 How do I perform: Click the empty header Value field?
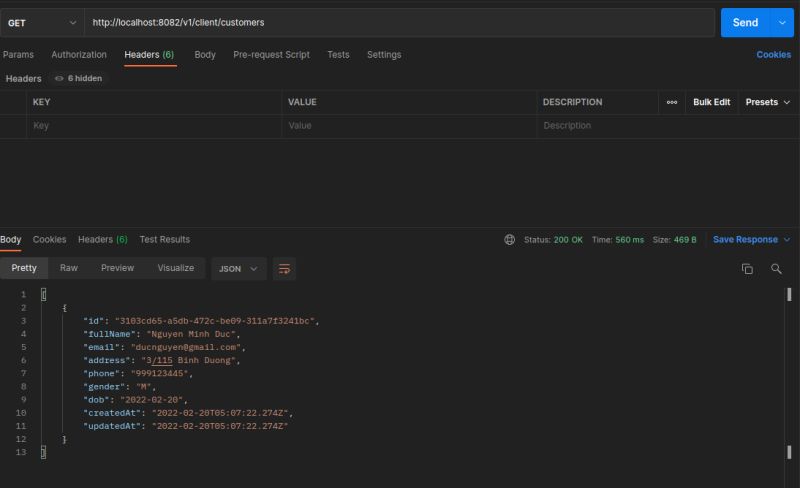[x=409, y=126]
